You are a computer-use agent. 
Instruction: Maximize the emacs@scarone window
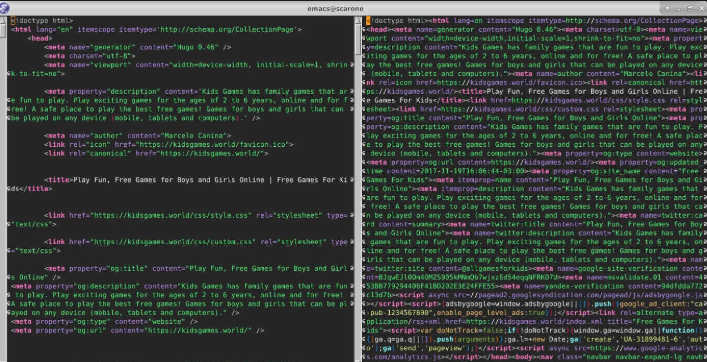pyautogui.click(x=691, y=8)
